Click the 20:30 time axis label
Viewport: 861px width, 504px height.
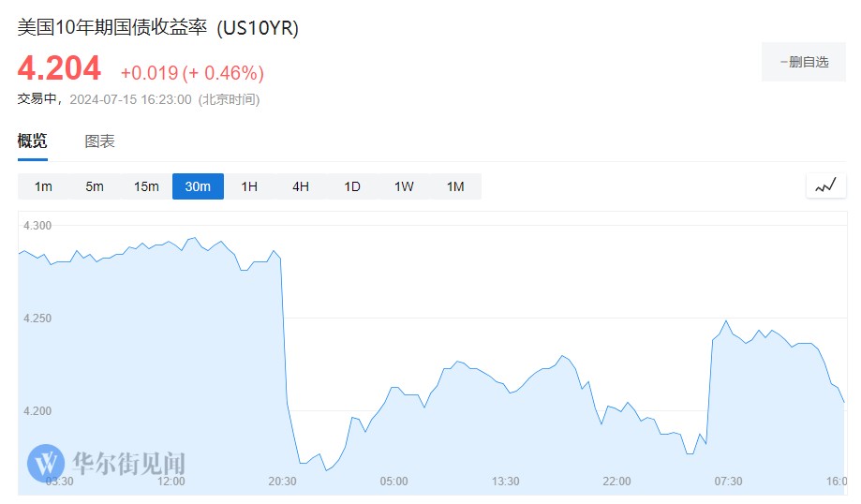tap(282, 482)
